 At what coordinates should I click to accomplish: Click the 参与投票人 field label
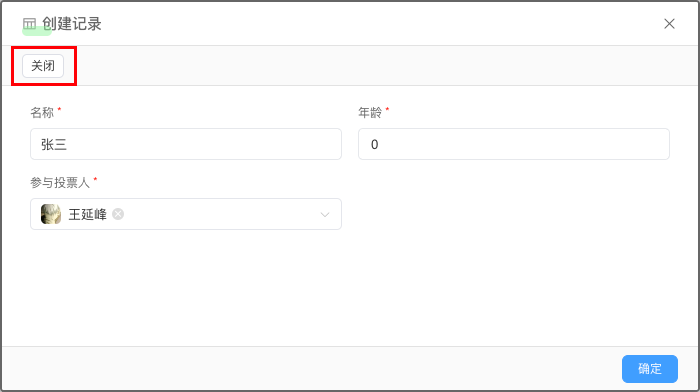60,183
